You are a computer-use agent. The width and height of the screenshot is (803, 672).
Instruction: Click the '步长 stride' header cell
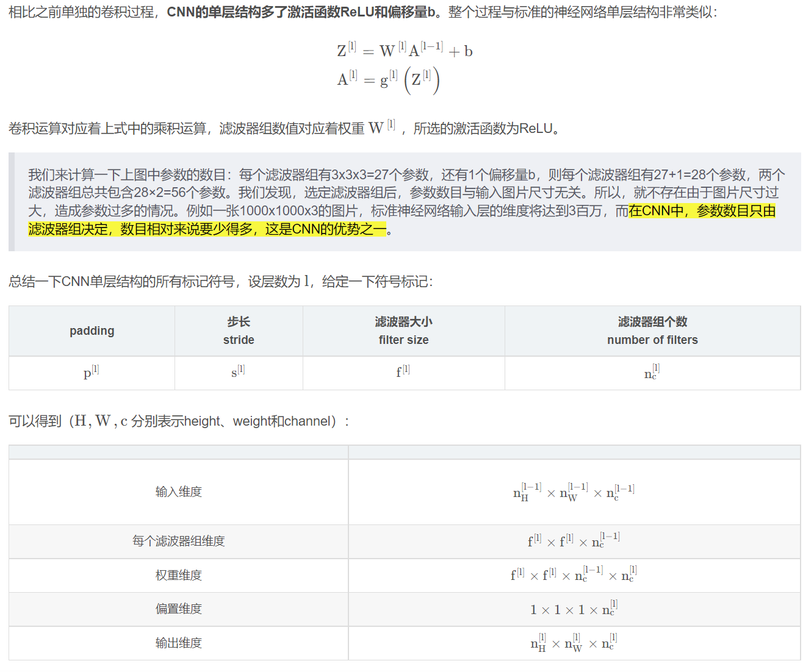click(239, 331)
